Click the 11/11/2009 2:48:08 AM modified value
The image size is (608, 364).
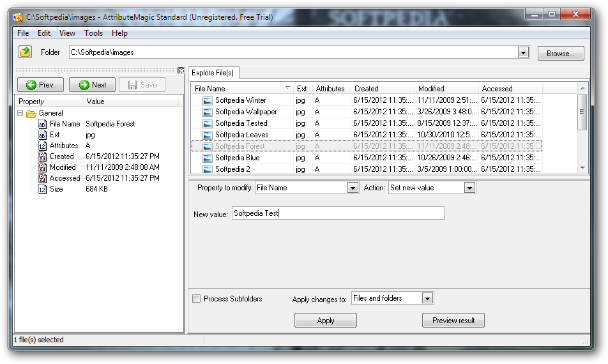tap(123, 167)
